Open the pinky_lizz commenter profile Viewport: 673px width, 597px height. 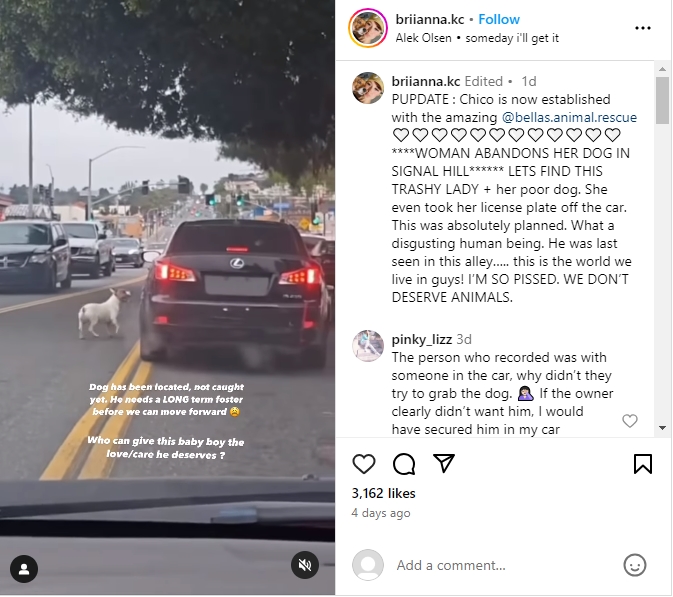tap(421, 339)
